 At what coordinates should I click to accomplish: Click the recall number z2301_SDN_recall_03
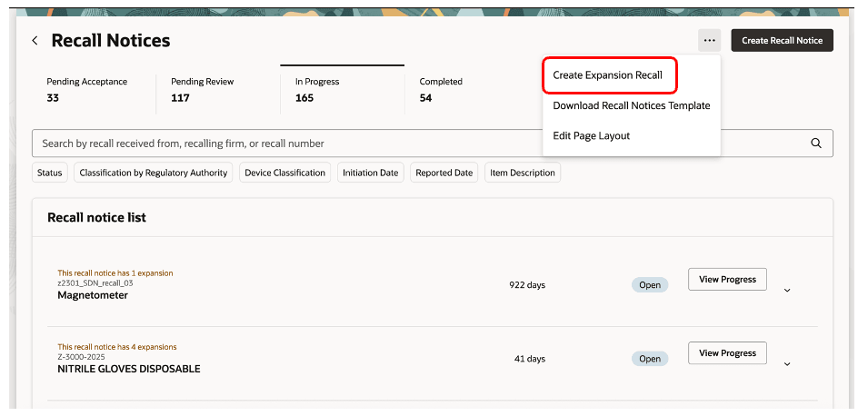click(x=95, y=283)
